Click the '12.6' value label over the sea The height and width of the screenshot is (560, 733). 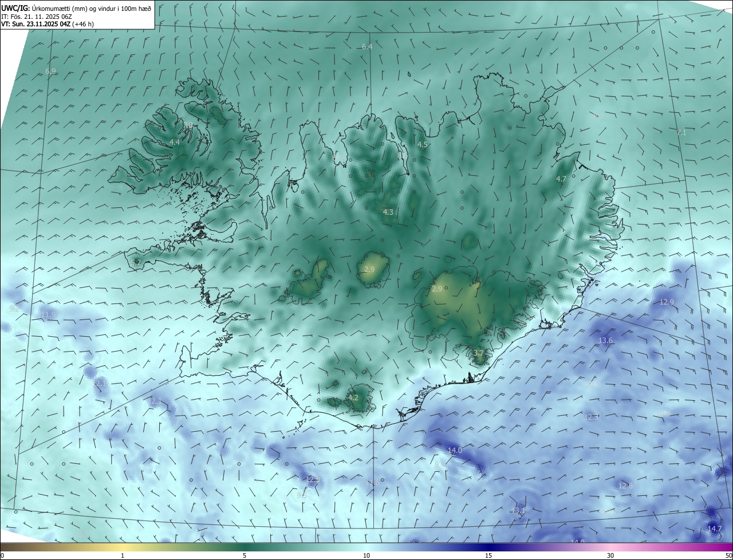pos(625,486)
